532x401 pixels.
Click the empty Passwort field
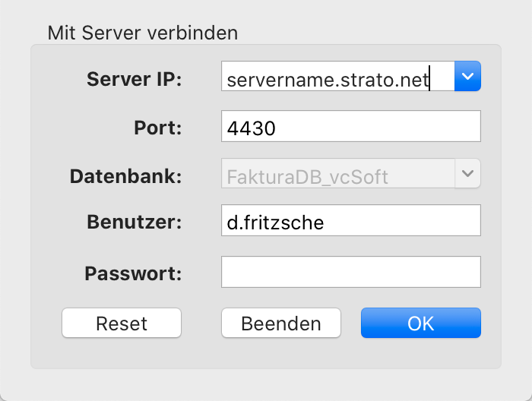(351, 272)
